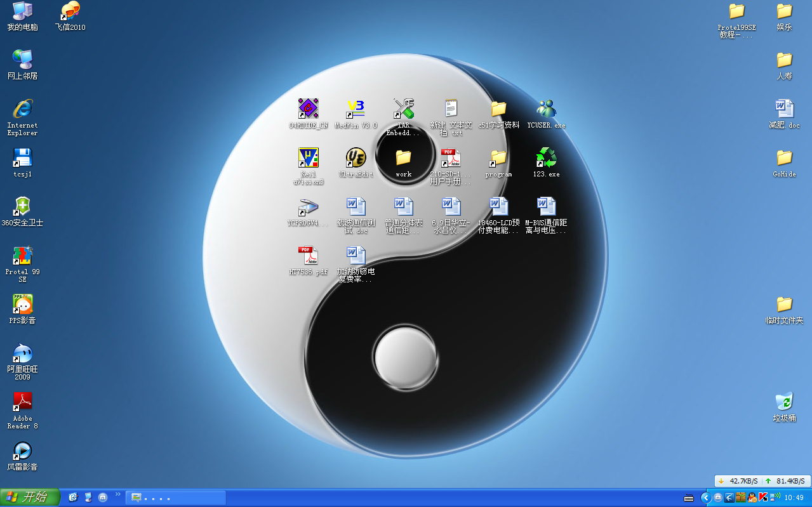Select the 载波通信测试.doc document

click(x=356, y=207)
